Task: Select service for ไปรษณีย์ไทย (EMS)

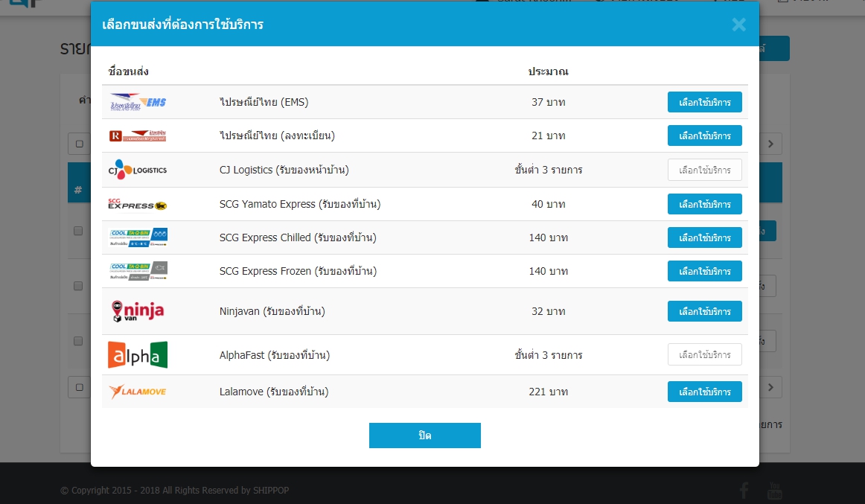Action: pyautogui.click(x=704, y=102)
